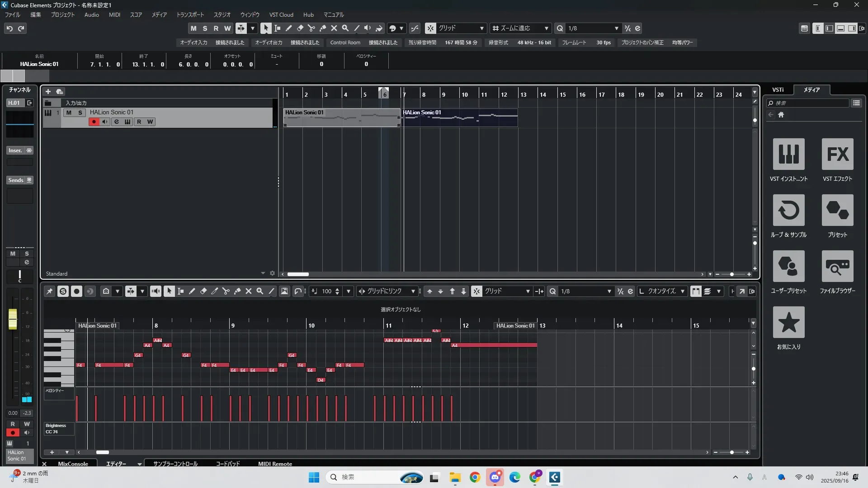Mute the HALion Sonic 01 track
Image resolution: width=868 pixels, height=488 pixels.
pyautogui.click(x=69, y=113)
